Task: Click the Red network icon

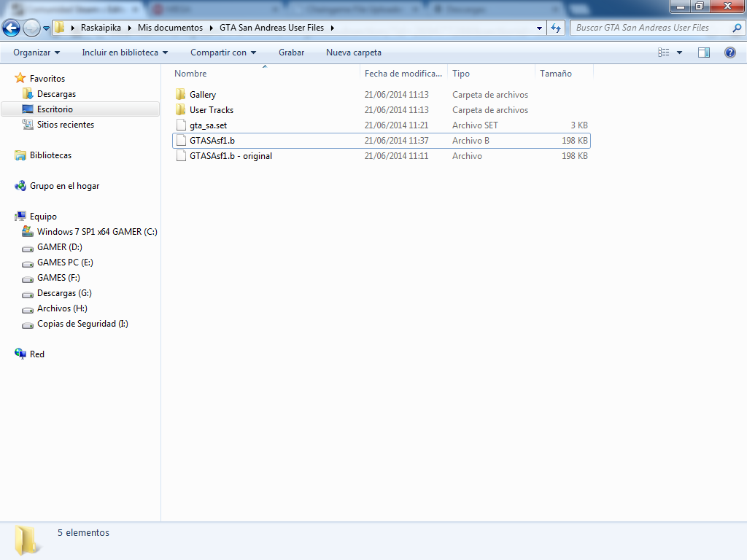Action: click(x=20, y=354)
